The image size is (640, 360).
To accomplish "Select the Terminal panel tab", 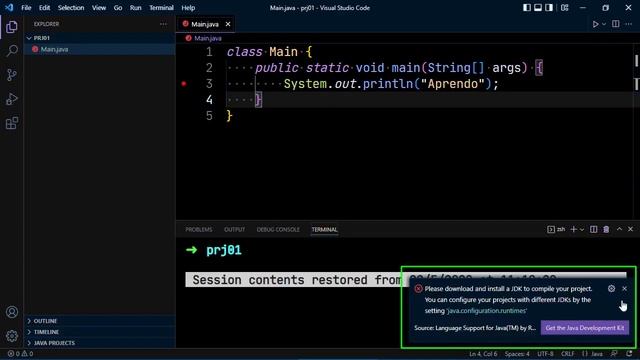I will [324, 230].
